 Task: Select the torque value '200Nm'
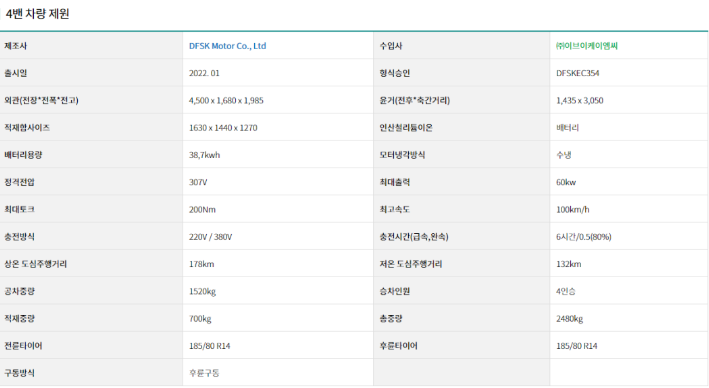pos(202,209)
